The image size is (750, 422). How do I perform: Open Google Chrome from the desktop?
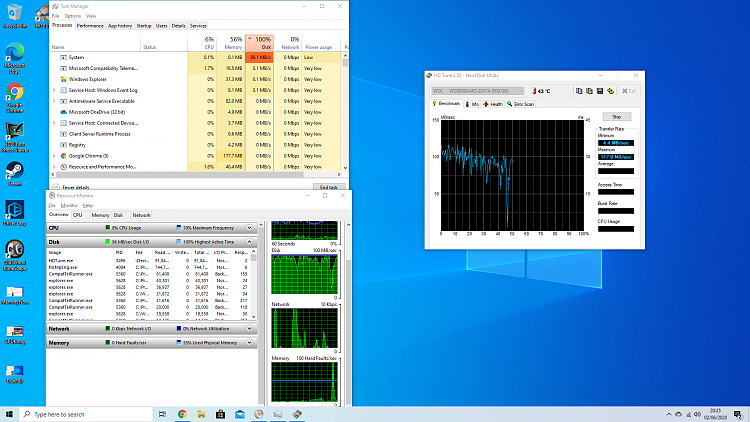coord(15,93)
